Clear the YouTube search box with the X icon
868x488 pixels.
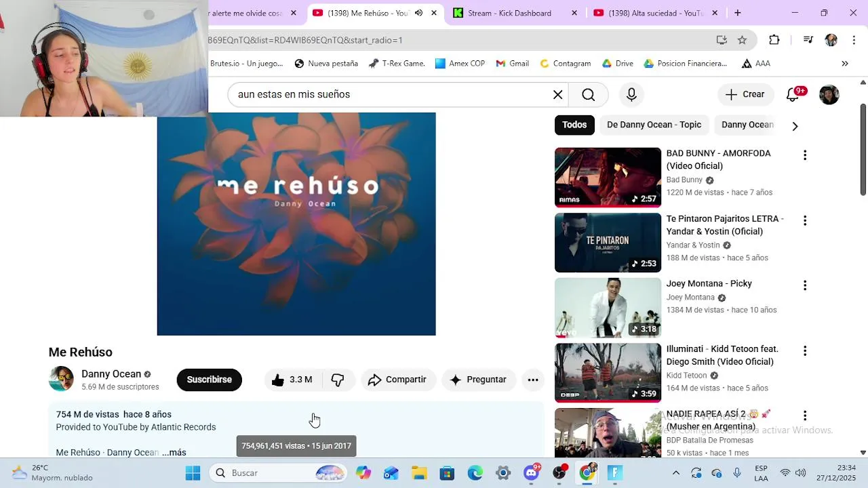[557, 95]
